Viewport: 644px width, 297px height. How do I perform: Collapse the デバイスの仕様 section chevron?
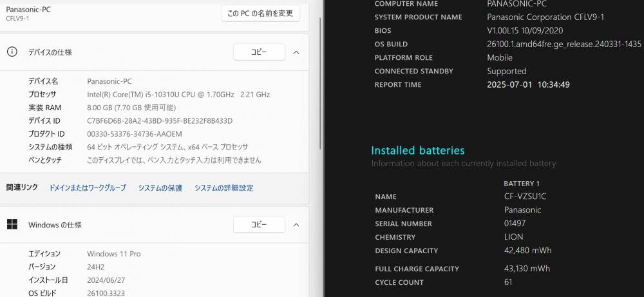(x=296, y=52)
